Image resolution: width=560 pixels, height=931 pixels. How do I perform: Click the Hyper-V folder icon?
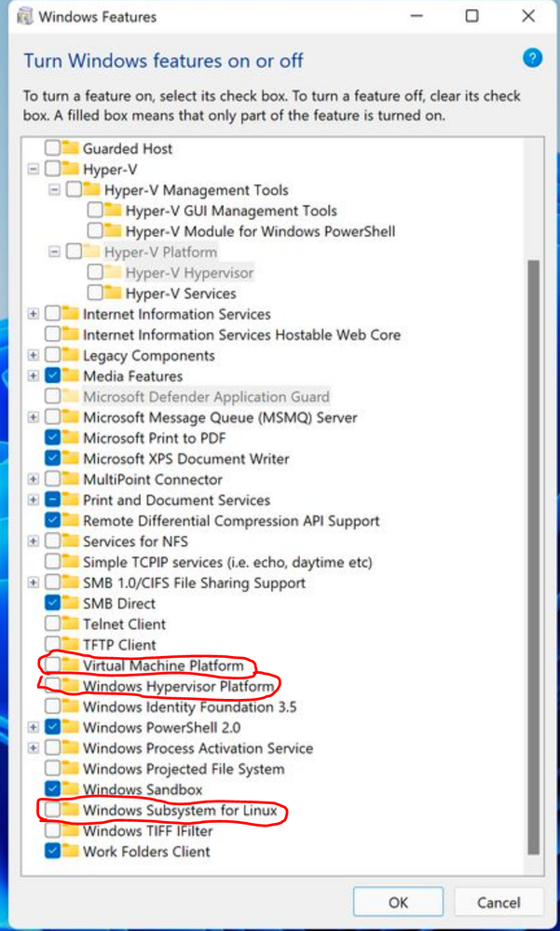coord(71,170)
